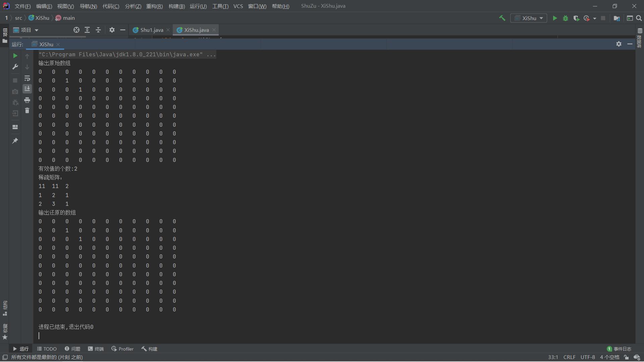Click the green Debug bug icon
The width and height of the screenshot is (644, 362).
566,18
